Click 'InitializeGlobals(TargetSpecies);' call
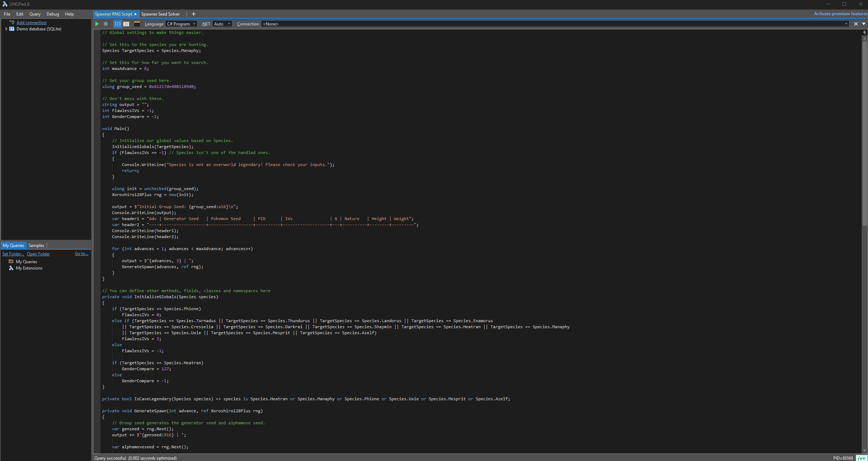 pyautogui.click(x=153, y=147)
